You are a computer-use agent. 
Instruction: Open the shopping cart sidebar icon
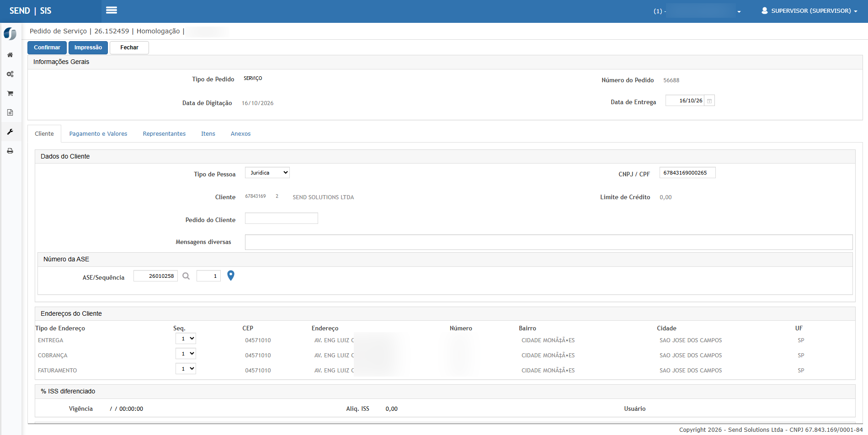[10, 93]
